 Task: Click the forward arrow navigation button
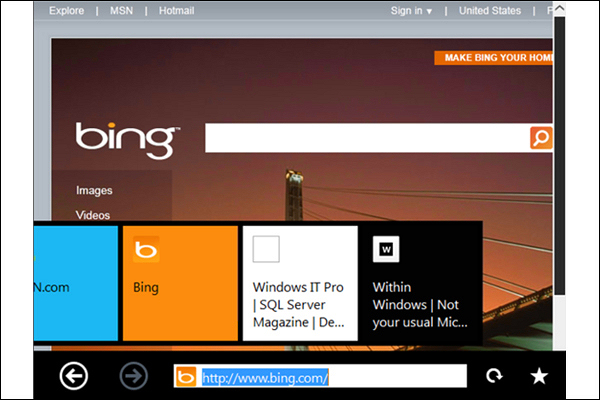[133, 376]
